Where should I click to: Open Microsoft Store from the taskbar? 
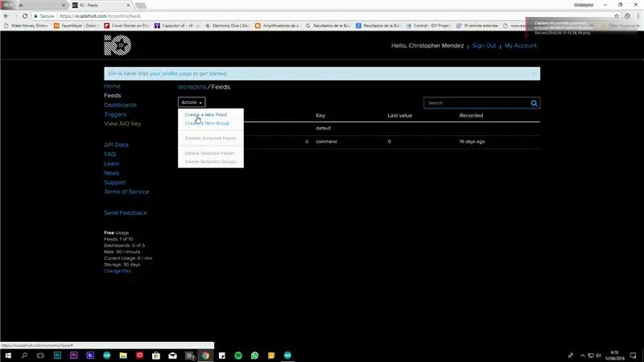[x=156, y=356]
